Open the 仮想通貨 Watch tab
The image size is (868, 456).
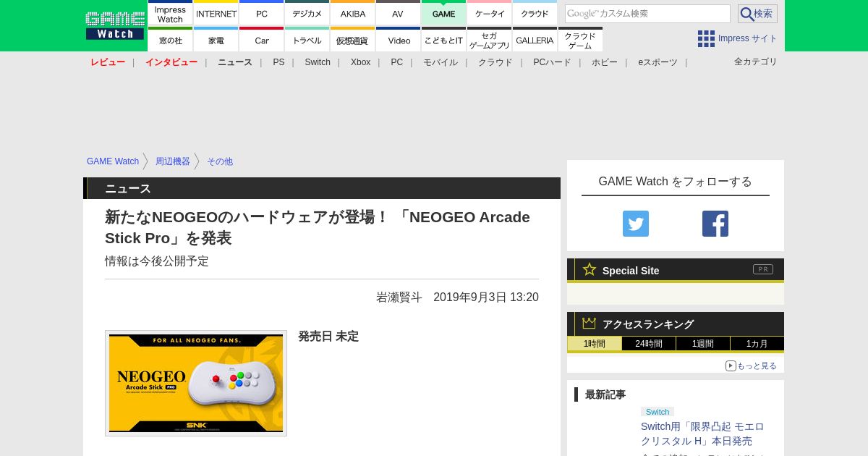(353, 40)
